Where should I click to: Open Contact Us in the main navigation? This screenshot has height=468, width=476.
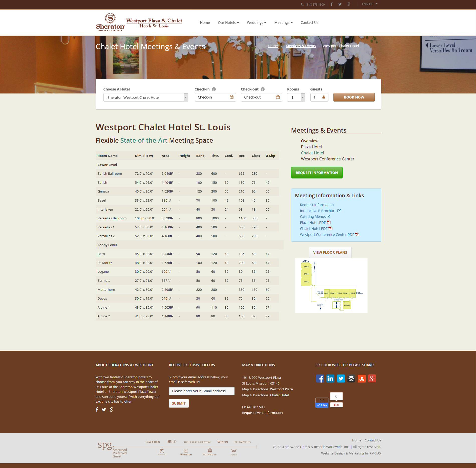tap(309, 23)
